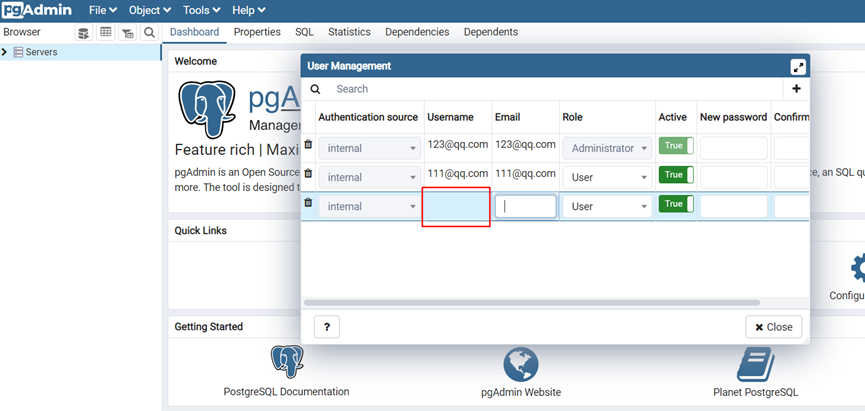Toggle Active switch for 111@qq.com user
Screen dimensions: 865x411
click(676, 175)
